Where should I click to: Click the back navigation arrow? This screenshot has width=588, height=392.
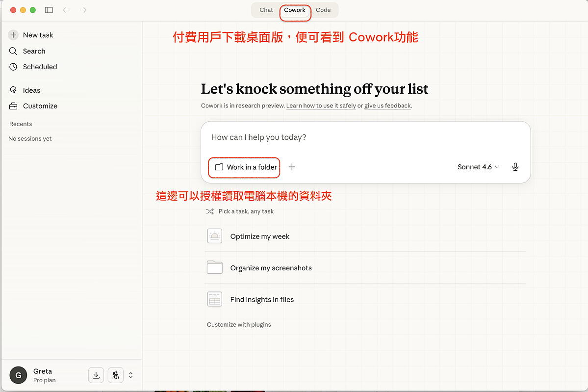pyautogui.click(x=66, y=10)
